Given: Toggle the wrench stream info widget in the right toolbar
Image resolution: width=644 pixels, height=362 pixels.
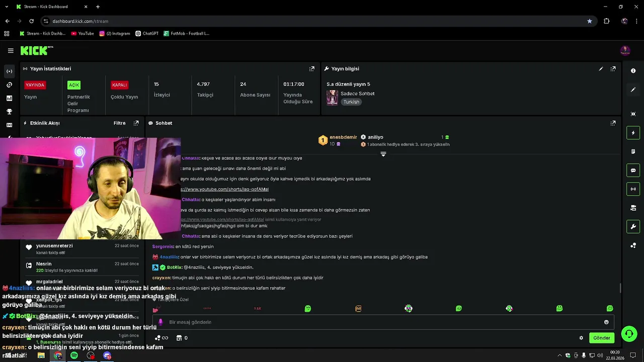Looking at the screenshot, I should (x=633, y=227).
